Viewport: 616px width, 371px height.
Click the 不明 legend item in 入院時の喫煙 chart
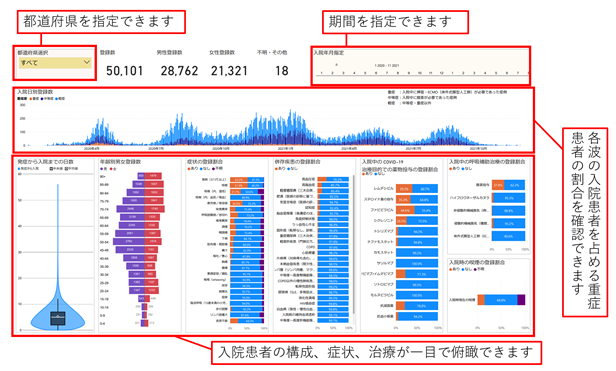click(x=480, y=269)
